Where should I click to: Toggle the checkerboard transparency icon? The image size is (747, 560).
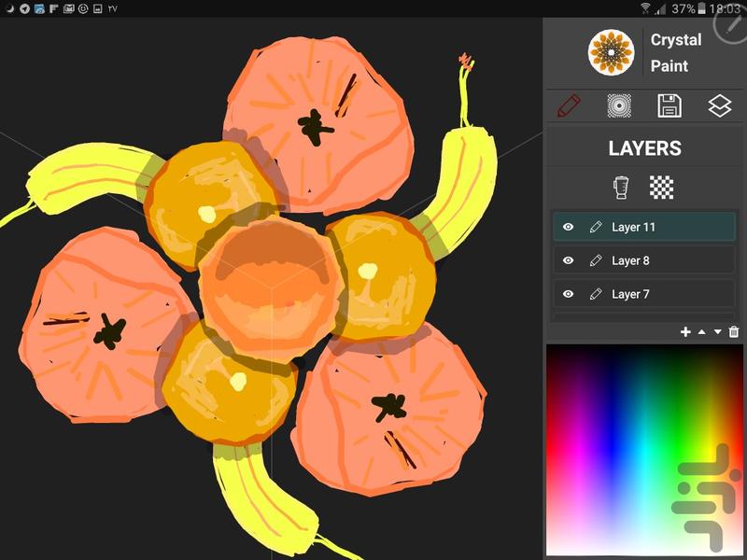662,188
